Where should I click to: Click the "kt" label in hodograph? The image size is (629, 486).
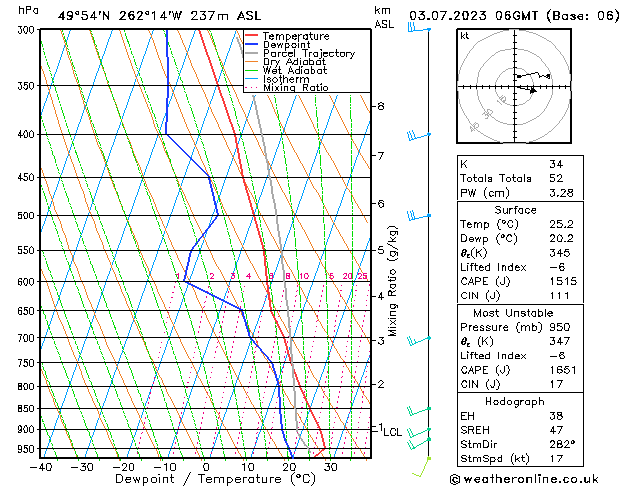(465, 36)
